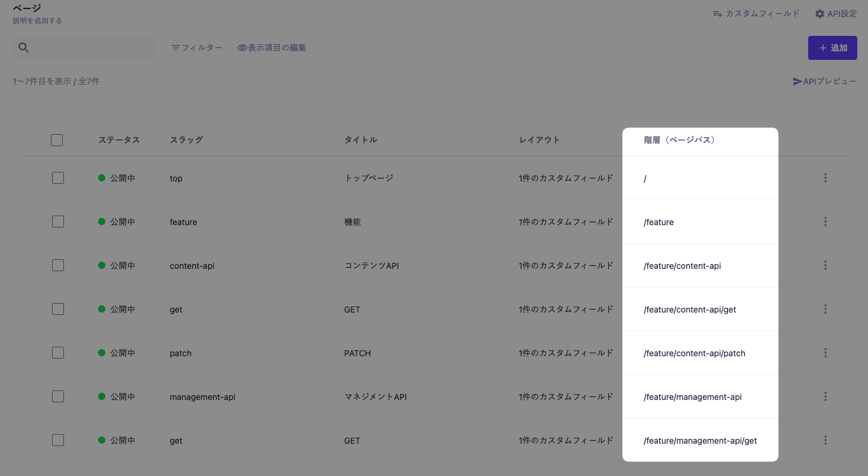Select the select-all checkbox in the table header
The image size is (868, 476).
point(57,140)
